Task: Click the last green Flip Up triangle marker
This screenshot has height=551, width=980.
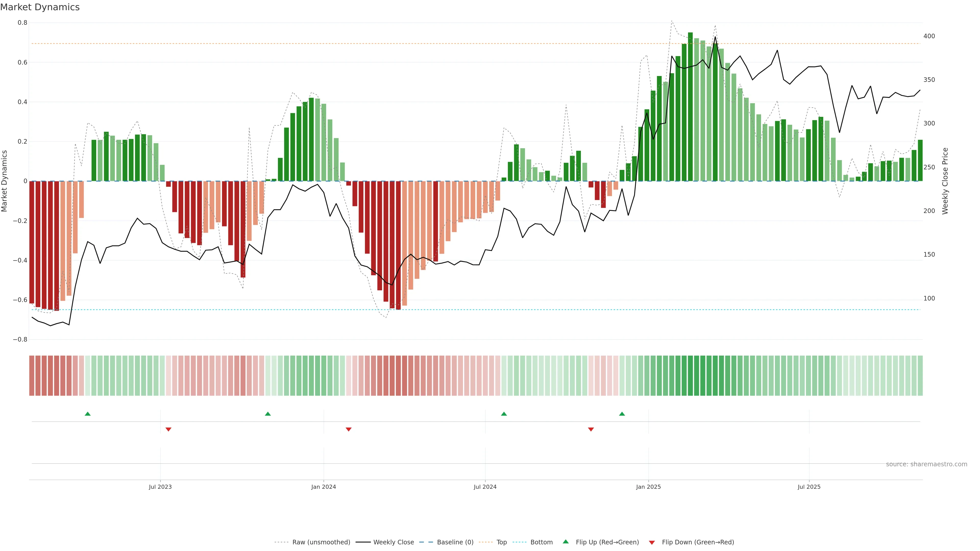Action: pos(622,414)
